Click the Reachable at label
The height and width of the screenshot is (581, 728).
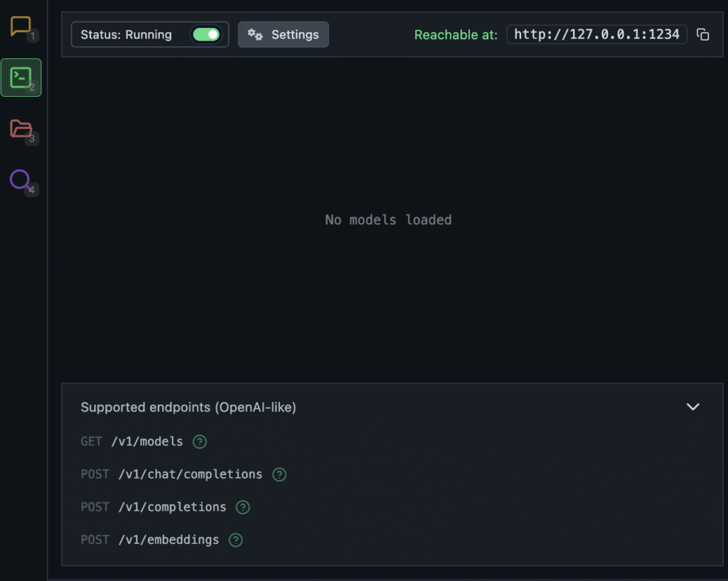456,35
